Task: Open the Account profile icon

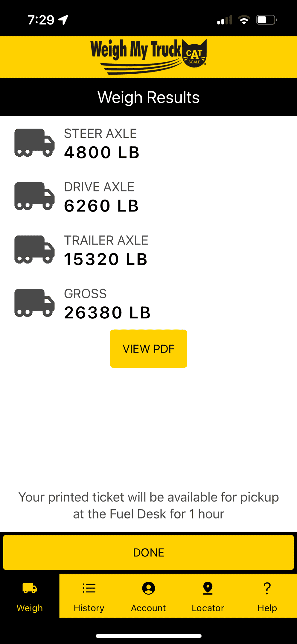Action: (x=148, y=588)
